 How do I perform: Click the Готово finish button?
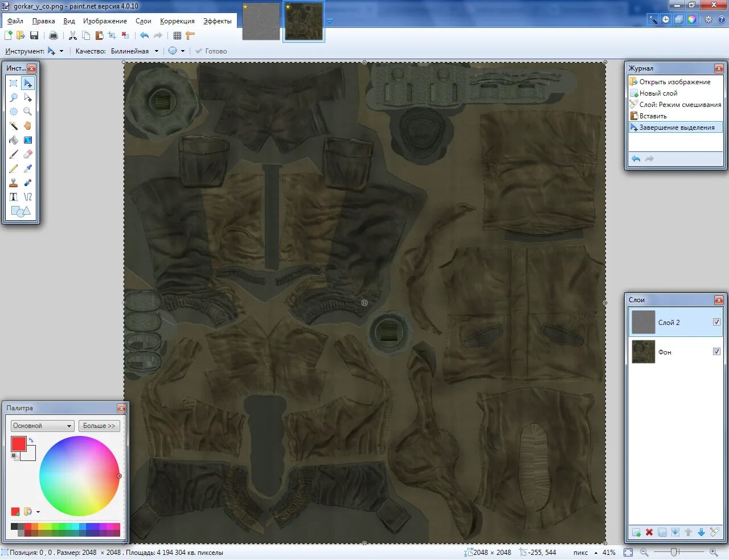click(211, 51)
